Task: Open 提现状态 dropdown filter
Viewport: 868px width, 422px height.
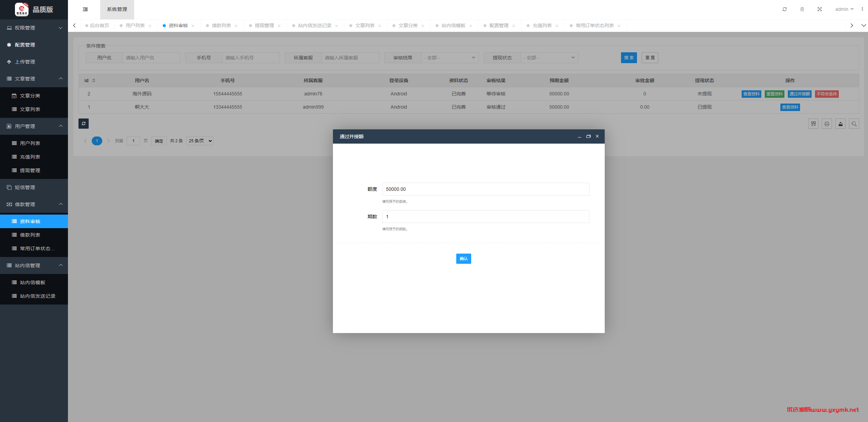Action: pyautogui.click(x=549, y=58)
